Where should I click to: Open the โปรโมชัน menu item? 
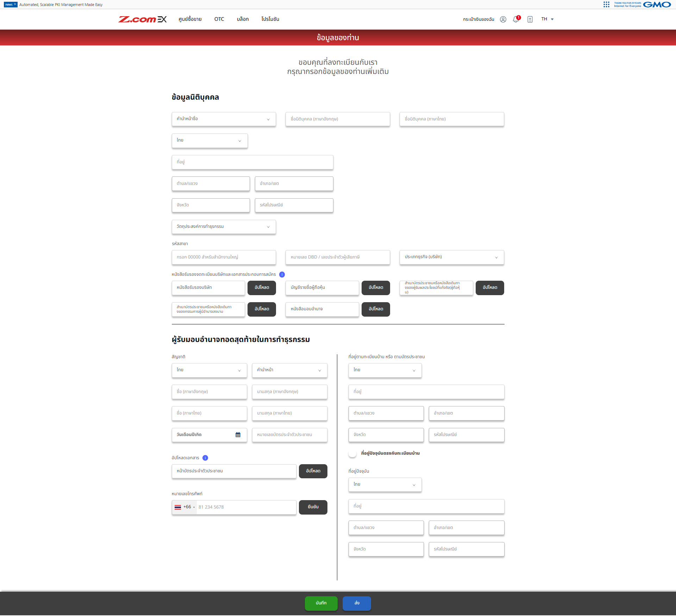click(x=270, y=19)
